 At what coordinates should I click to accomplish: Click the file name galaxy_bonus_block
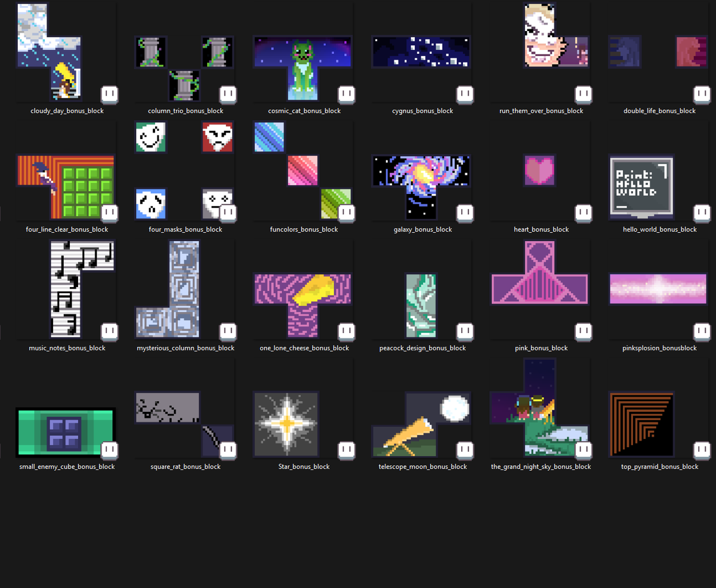coord(422,230)
